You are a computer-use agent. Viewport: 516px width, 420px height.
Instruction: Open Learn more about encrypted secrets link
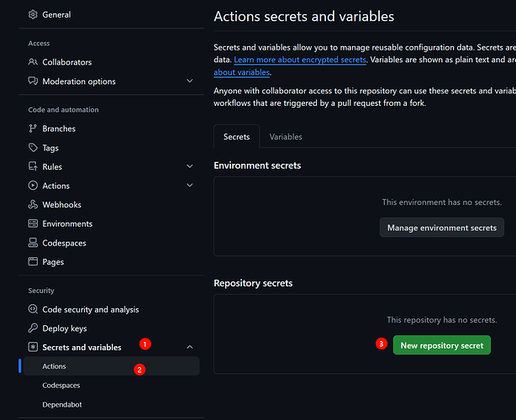tap(300, 60)
